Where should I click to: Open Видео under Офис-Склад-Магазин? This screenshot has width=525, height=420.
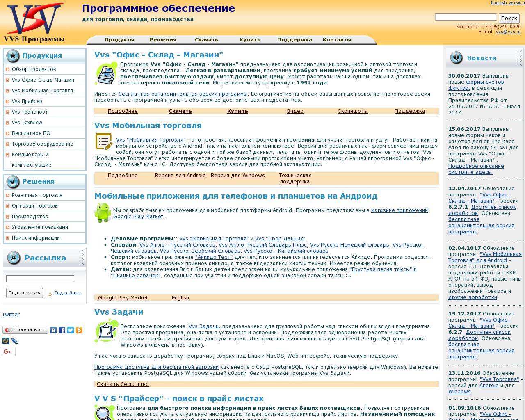pos(295,111)
